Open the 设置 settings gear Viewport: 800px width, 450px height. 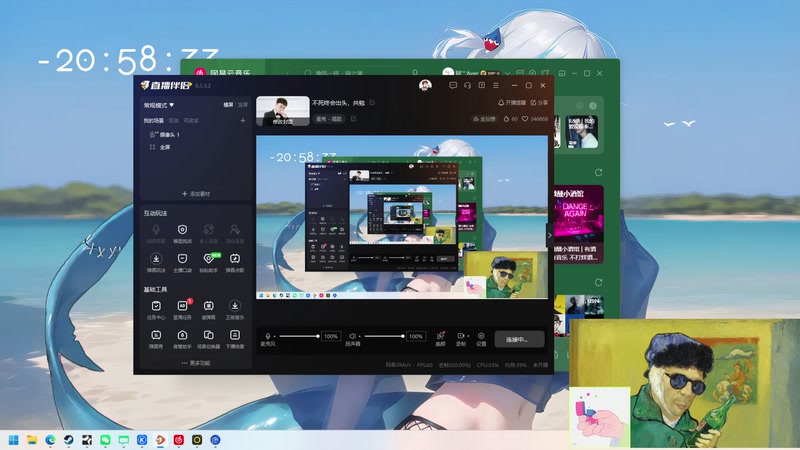[481, 338]
